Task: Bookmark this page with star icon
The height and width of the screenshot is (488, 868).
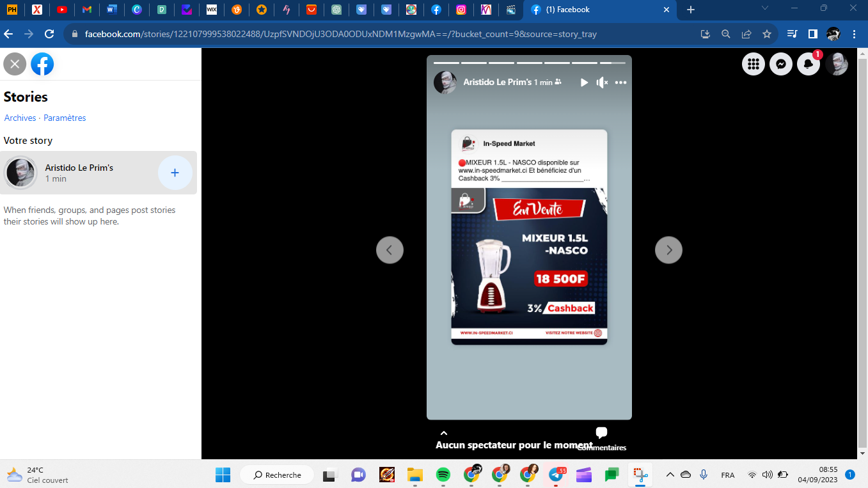Action: [767, 34]
